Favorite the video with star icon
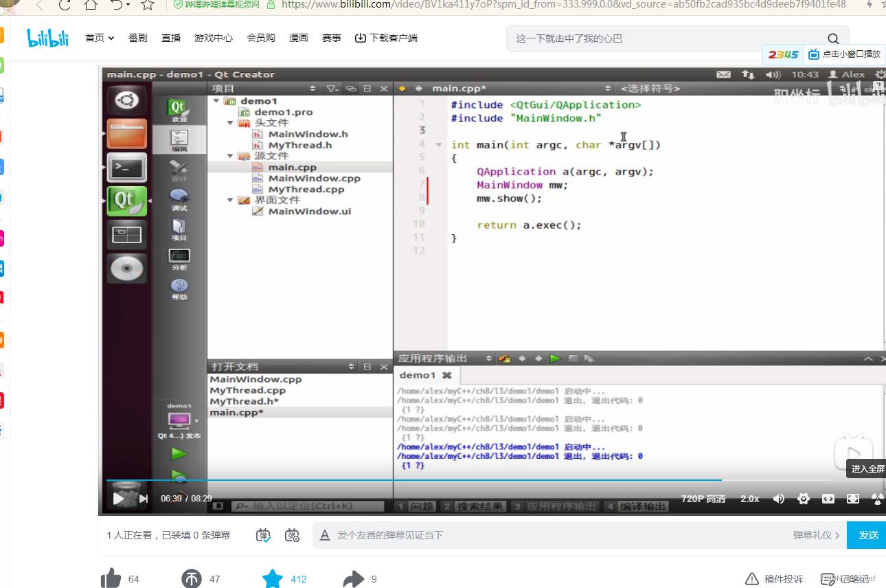This screenshot has height=588, width=886. pyautogui.click(x=273, y=578)
